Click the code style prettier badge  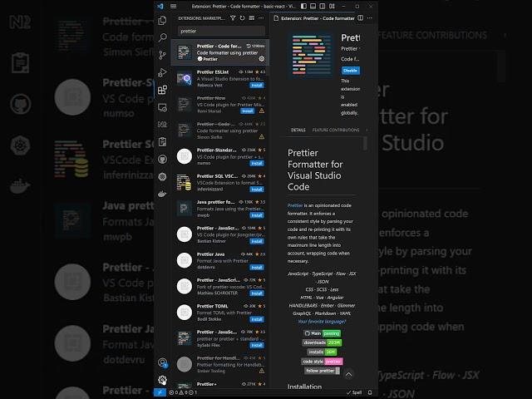click(x=322, y=362)
